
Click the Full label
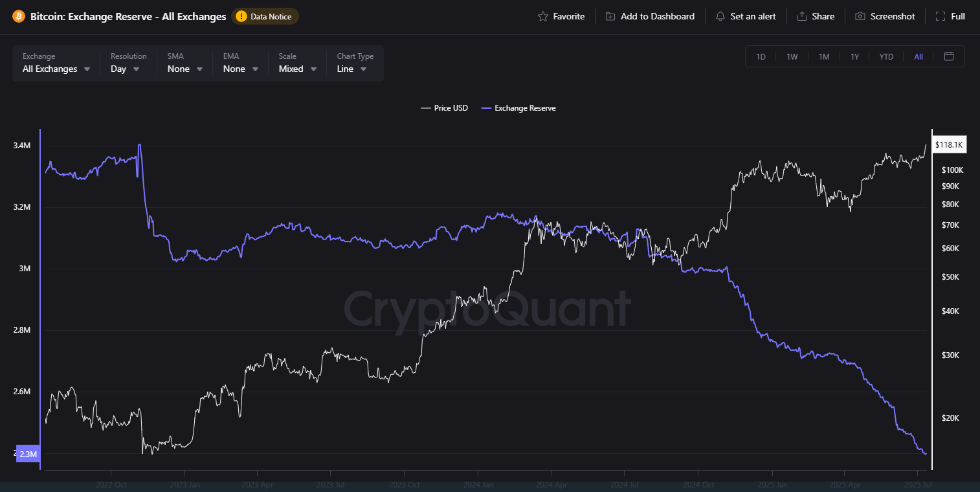(x=958, y=16)
